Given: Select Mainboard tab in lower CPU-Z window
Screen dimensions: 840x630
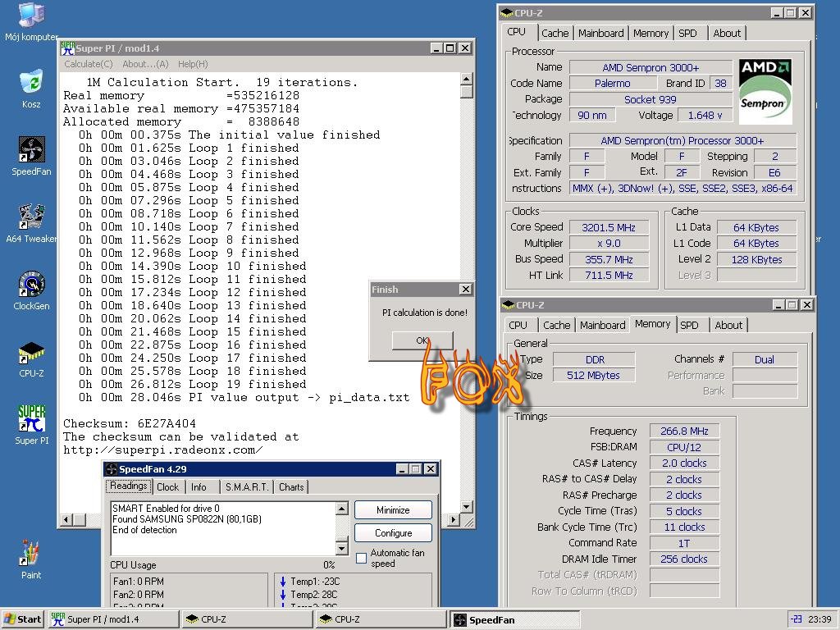Looking at the screenshot, I should (x=603, y=325).
